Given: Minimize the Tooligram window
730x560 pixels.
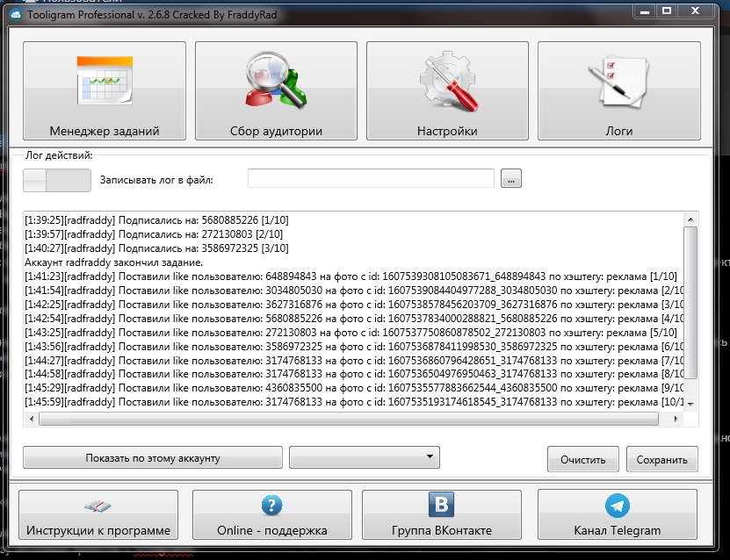Looking at the screenshot, I should pyautogui.click(x=645, y=11).
